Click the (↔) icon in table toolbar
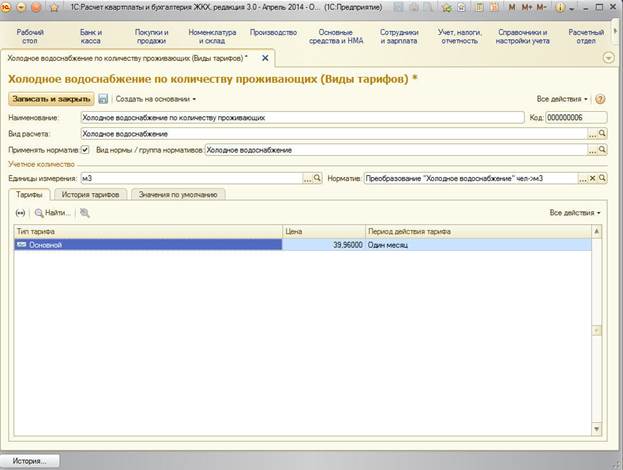The image size is (623, 470). point(20,213)
